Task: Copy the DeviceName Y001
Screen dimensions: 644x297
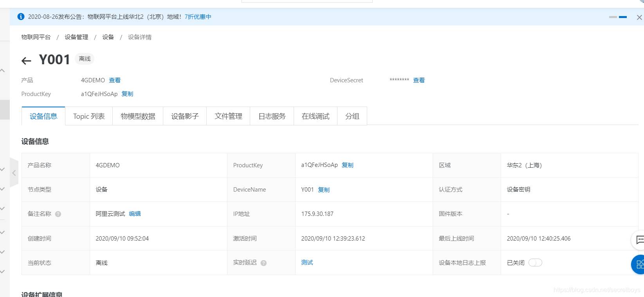Action: pos(324,190)
